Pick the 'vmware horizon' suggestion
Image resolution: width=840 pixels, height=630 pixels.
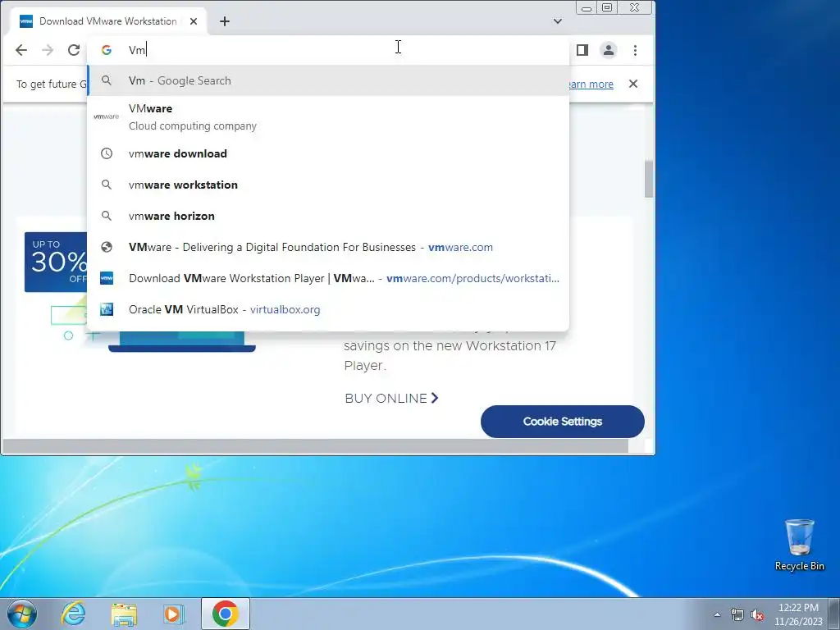point(328,216)
